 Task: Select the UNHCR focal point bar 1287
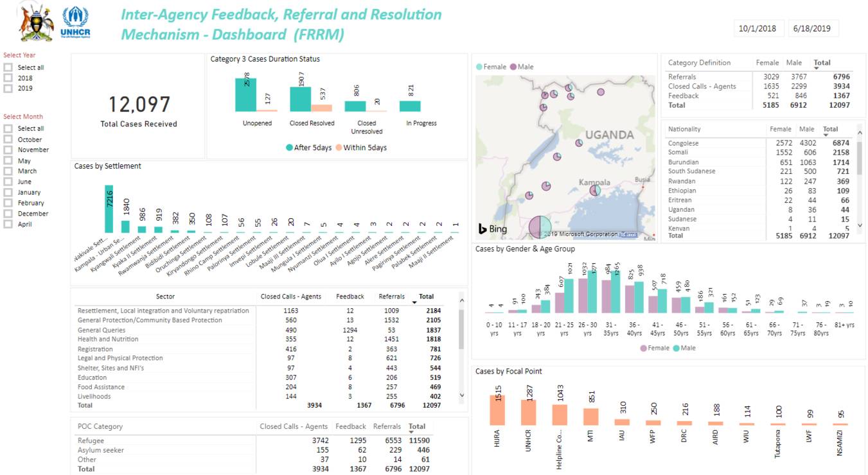coord(528,412)
